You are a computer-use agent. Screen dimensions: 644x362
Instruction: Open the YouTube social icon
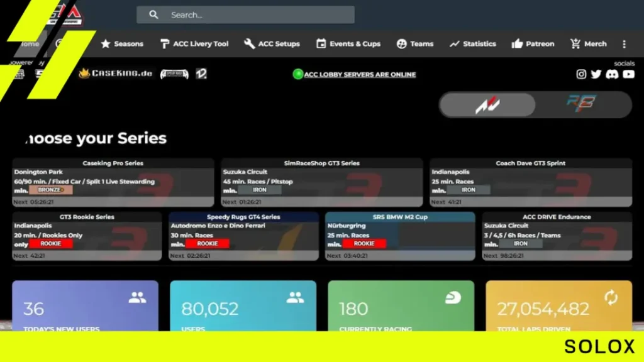(628, 74)
